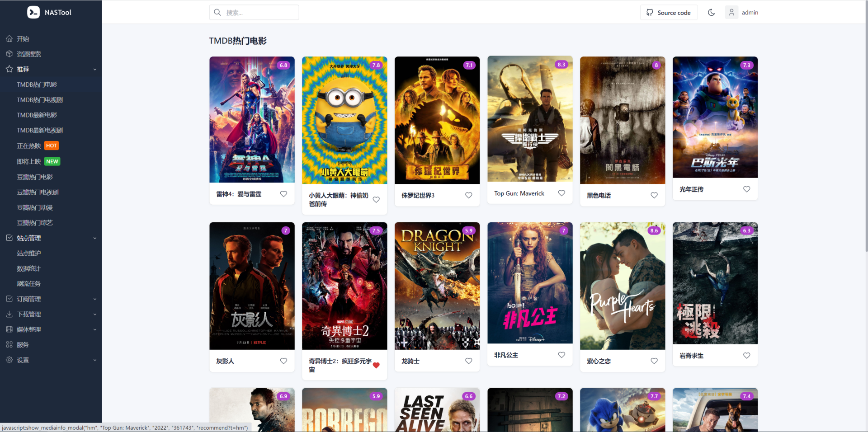Unfavorite 奇异博士2 via red heart

tap(376, 365)
